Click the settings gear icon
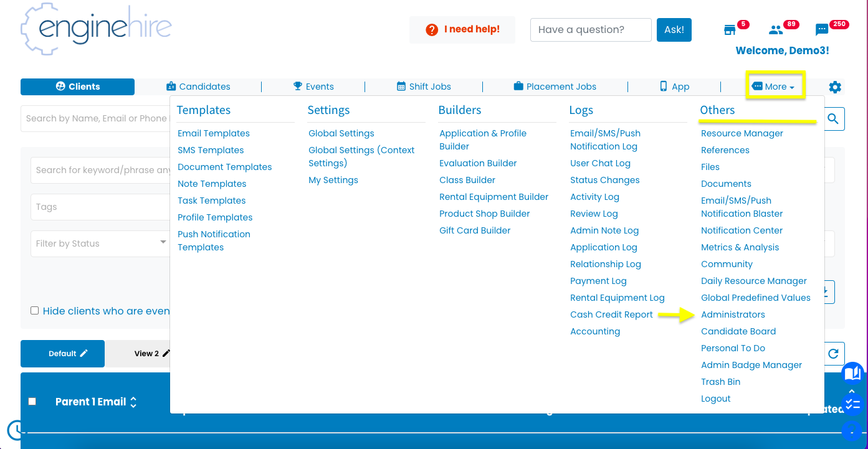868x449 pixels. coord(835,87)
